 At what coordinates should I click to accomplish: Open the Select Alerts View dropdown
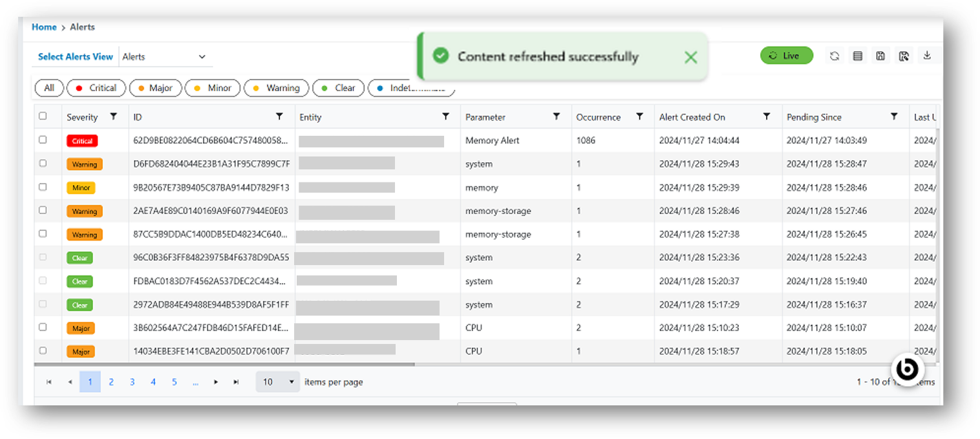[165, 57]
